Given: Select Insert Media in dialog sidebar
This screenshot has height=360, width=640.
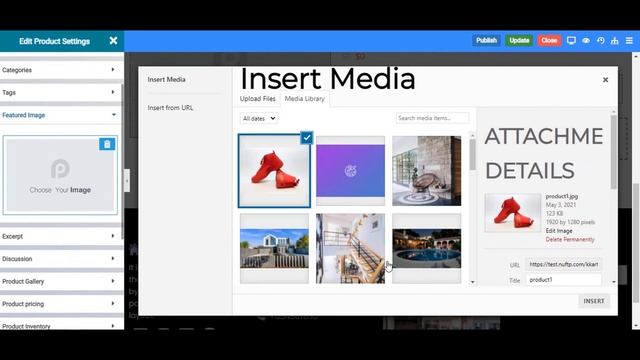Looking at the screenshot, I should [167, 79].
